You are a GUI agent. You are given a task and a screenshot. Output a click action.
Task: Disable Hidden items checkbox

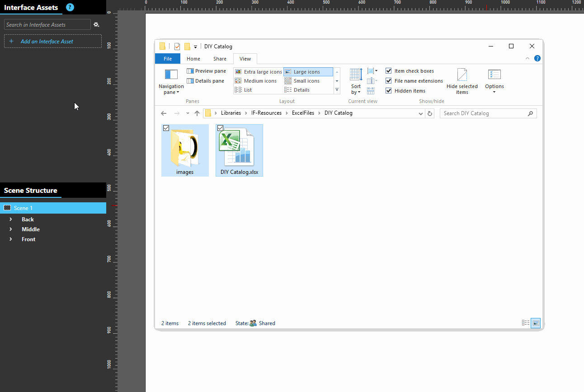pyautogui.click(x=389, y=91)
